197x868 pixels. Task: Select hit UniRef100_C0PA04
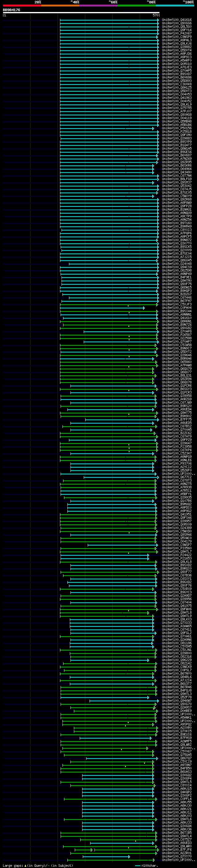pos(177,308)
